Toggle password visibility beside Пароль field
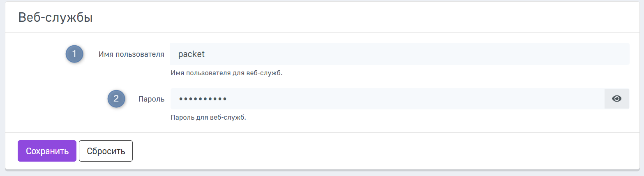The image size is (644, 176). 616,99
